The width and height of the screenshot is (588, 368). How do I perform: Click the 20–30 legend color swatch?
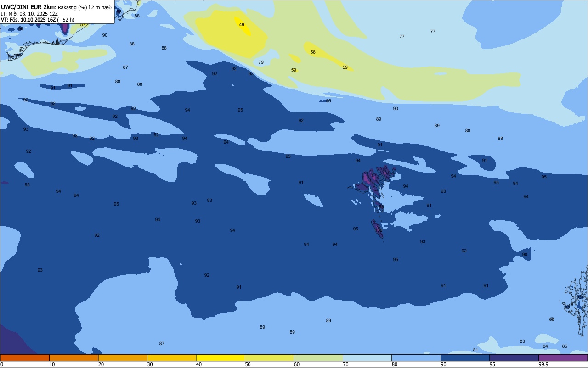[123, 357]
